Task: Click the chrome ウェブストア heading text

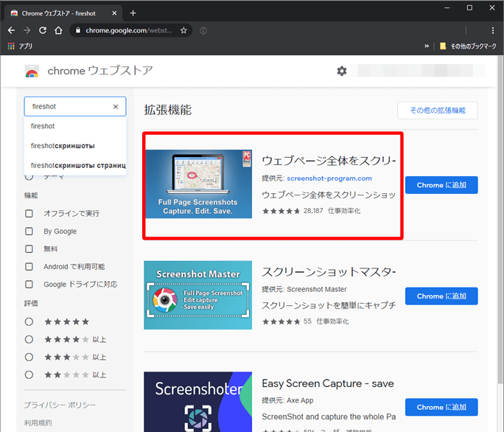Action: 100,71
